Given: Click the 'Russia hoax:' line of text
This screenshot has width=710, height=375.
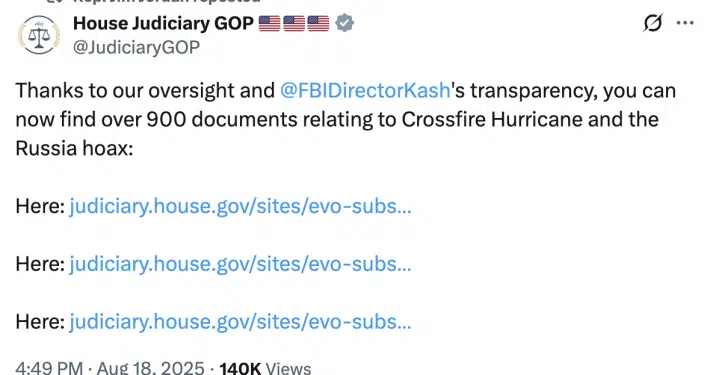Looking at the screenshot, I should (74, 149).
